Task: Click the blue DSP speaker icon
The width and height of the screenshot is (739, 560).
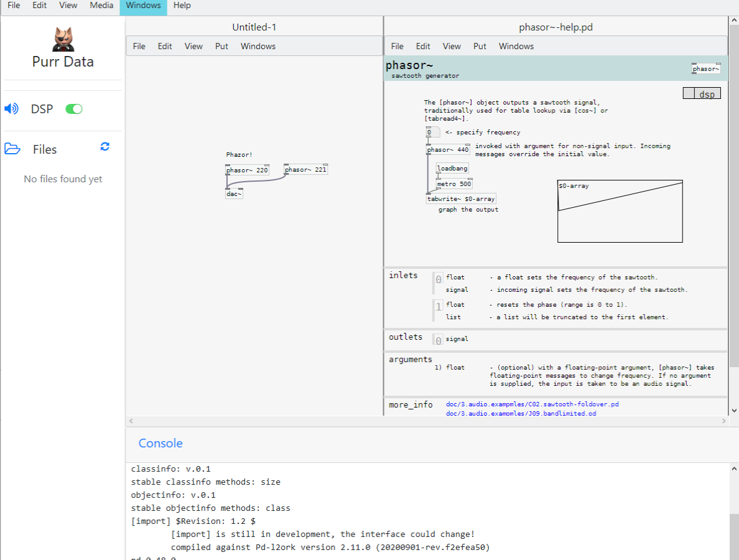Action: pos(11,109)
